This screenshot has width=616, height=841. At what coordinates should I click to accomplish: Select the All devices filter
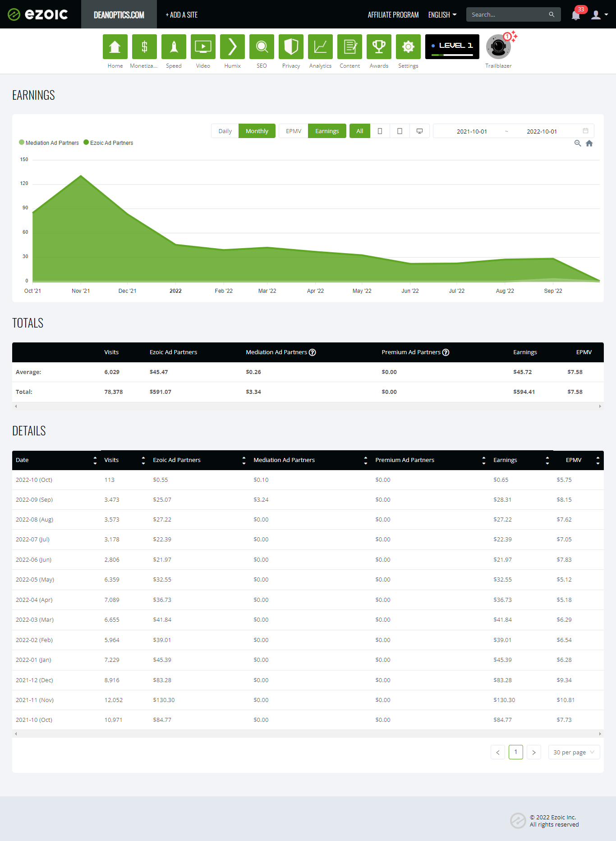pos(360,131)
